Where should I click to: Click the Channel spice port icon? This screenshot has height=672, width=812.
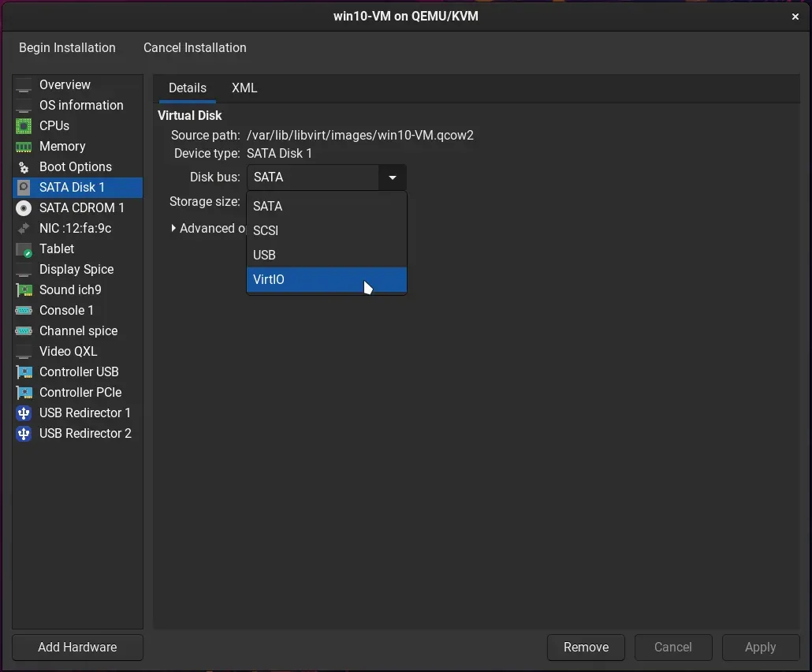point(24,331)
